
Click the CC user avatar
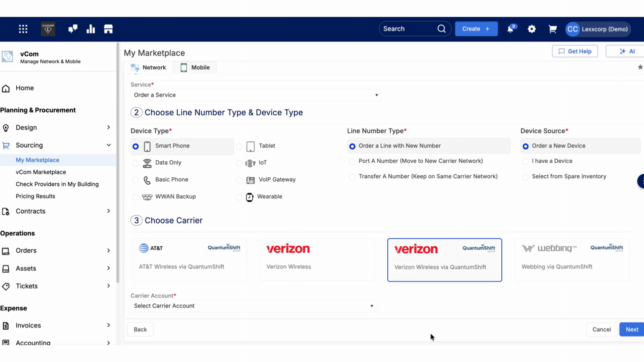[x=573, y=29]
